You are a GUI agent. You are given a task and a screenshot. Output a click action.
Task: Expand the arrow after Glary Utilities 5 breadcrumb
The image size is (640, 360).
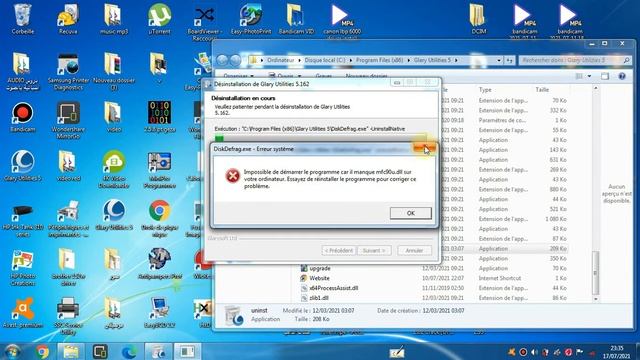coord(456,60)
